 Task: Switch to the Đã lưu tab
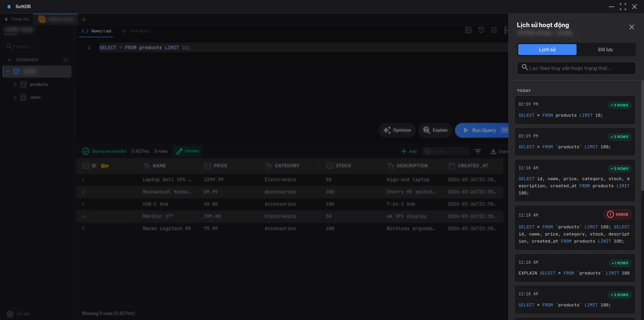point(605,50)
